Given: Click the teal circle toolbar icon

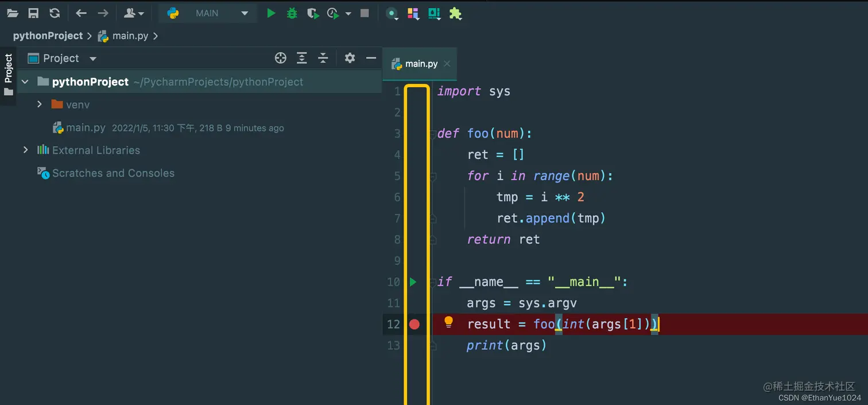Looking at the screenshot, I should click(x=392, y=14).
